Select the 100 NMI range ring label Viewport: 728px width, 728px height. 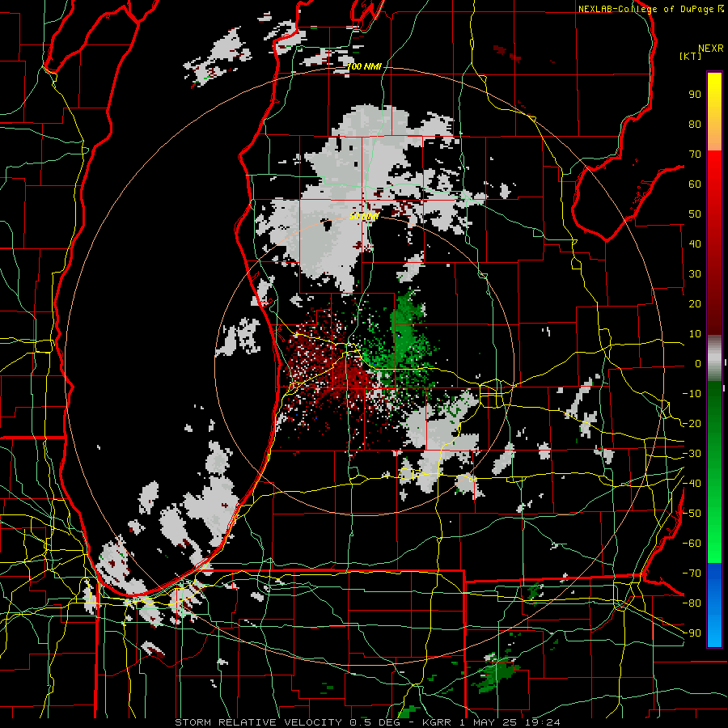365,67
